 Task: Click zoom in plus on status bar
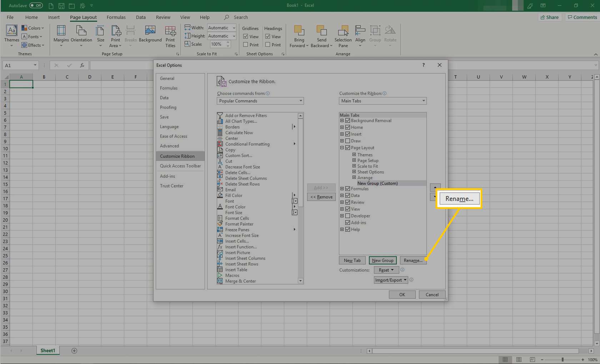[x=583, y=360]
